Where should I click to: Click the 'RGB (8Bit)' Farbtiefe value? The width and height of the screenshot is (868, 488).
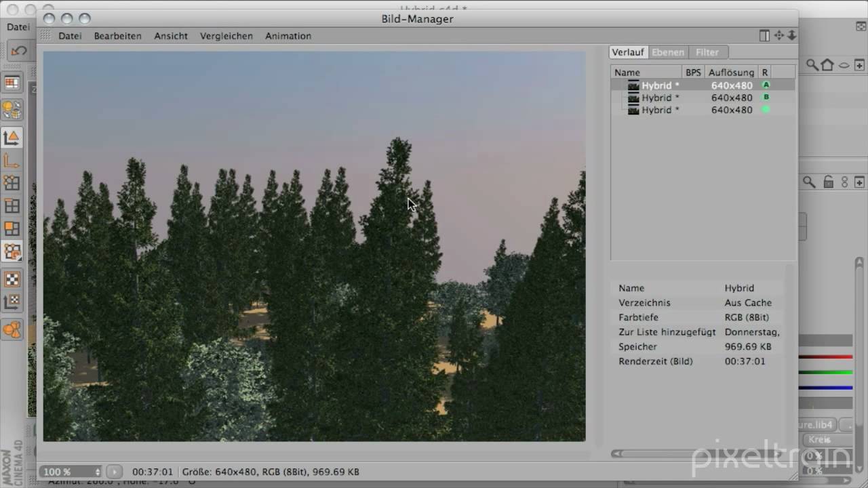coord(747,317)
